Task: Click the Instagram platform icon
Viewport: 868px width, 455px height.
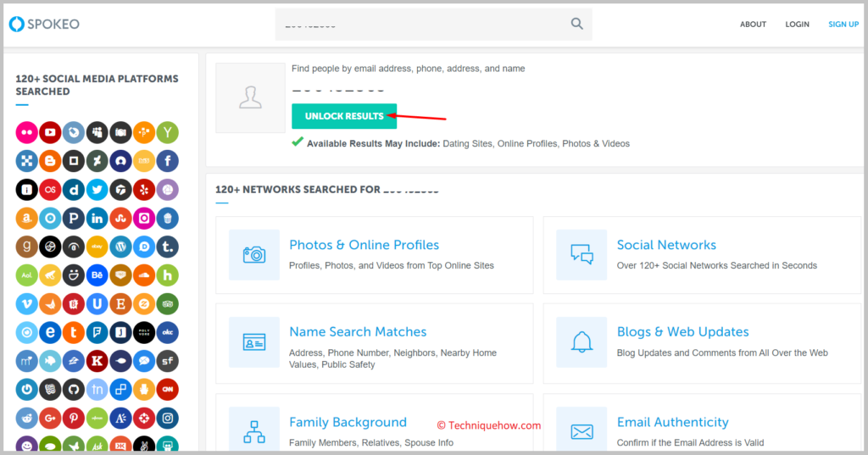Action: (167, 419)
